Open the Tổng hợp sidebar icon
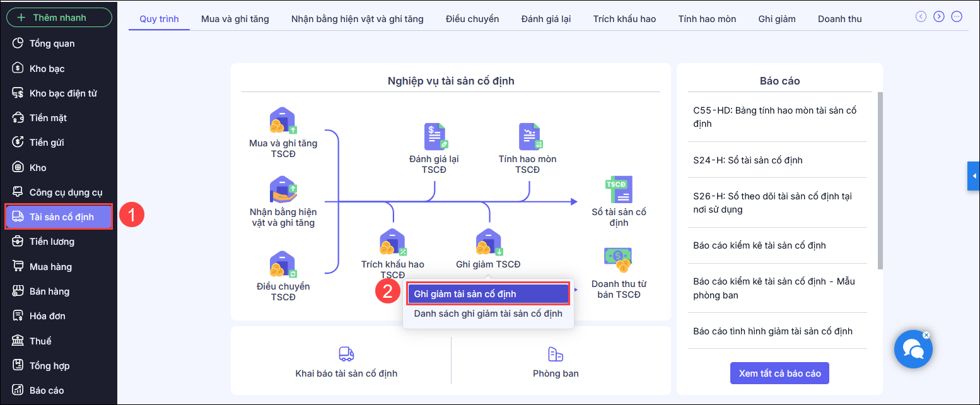 (x=18, y=365)
